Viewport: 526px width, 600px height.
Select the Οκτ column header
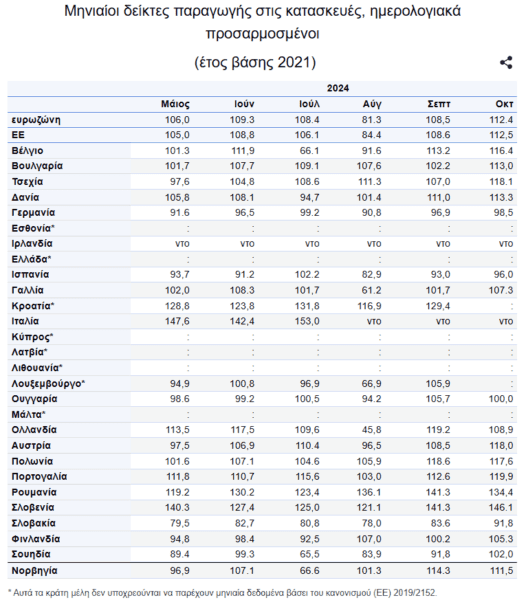click(x=504, y=104)
